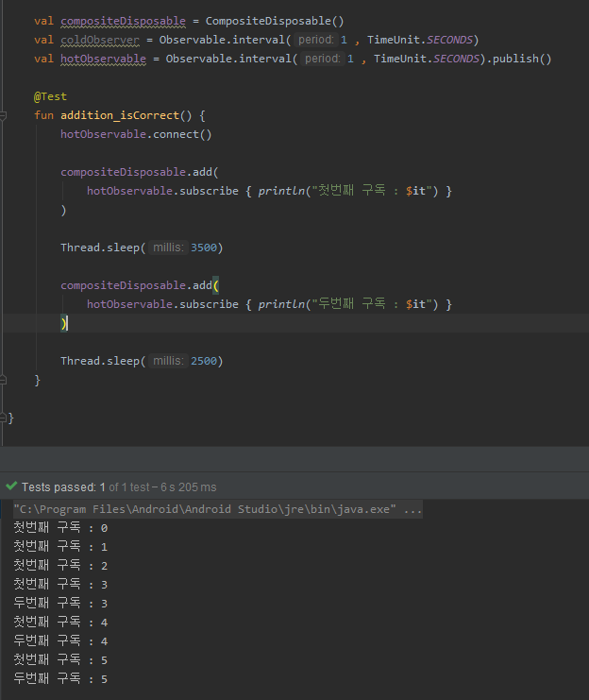This screenshot has width=589, height=700.
Task: Click the publish() call
Action: pos(522,59)
